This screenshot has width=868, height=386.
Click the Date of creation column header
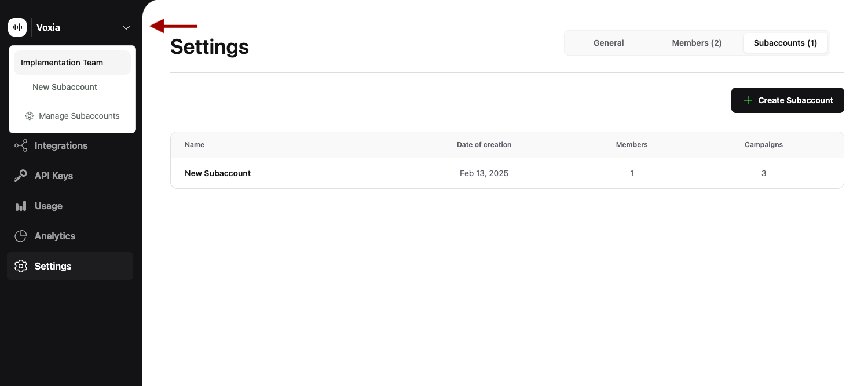[484, 144]
